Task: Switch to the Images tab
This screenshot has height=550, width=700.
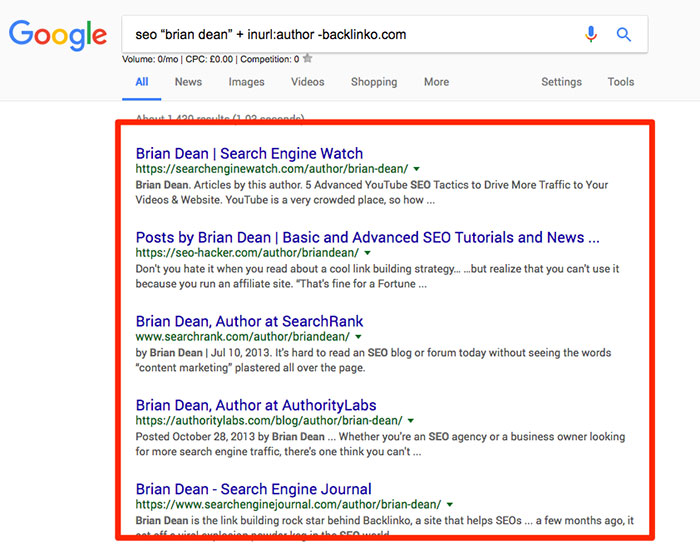Action: click(x=246, y=82)
